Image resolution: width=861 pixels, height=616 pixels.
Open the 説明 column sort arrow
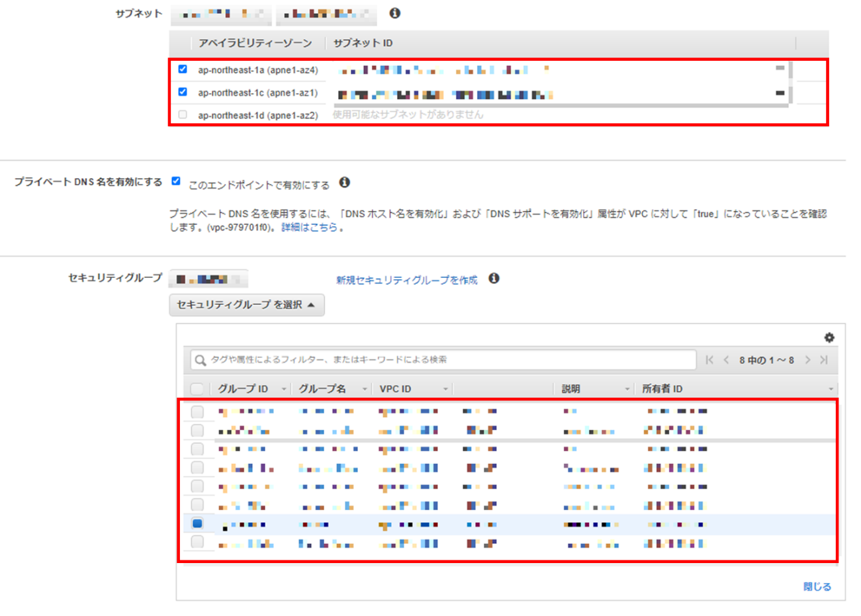tap(627, 389)
